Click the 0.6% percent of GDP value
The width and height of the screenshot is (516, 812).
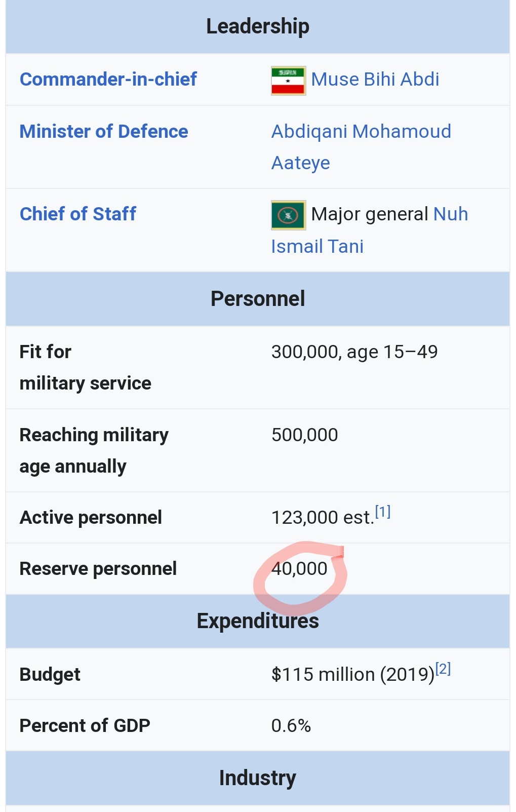[x=291, y=726]
